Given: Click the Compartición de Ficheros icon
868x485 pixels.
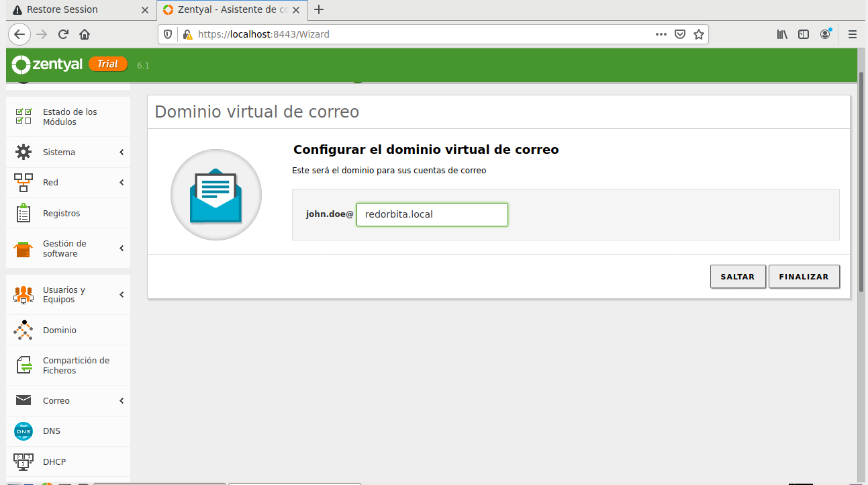Looking at the screenshot, I should (23, 365).
